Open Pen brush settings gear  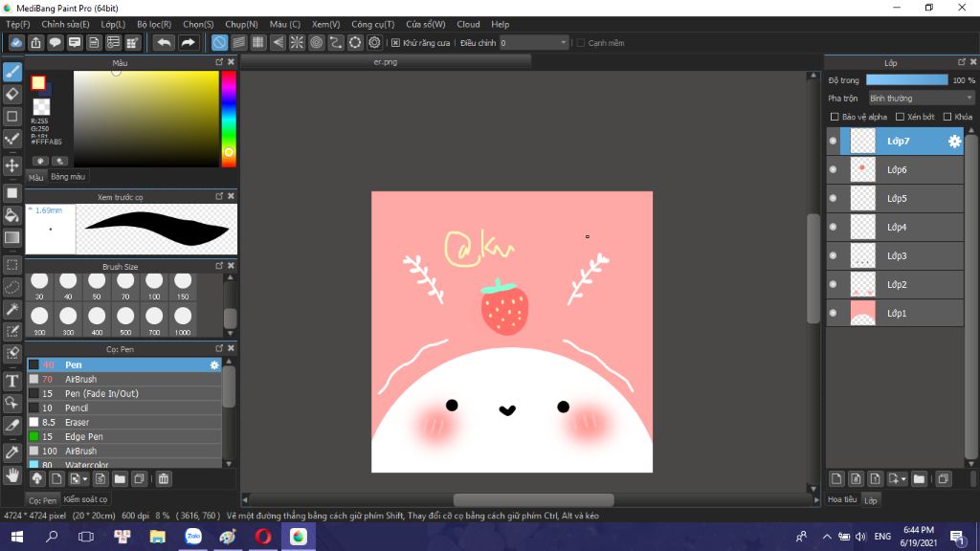pyautogui.click(x=214, y=364)
